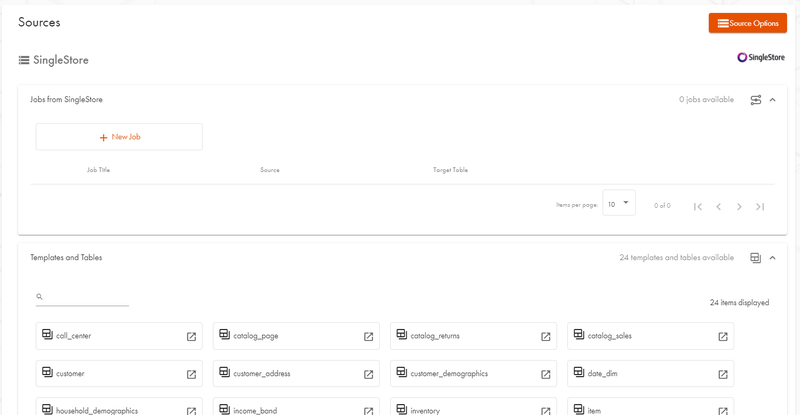Open catalog_returns external link icon
The height and width of the screenshot is (415, 800).
(x=545, y=336)
